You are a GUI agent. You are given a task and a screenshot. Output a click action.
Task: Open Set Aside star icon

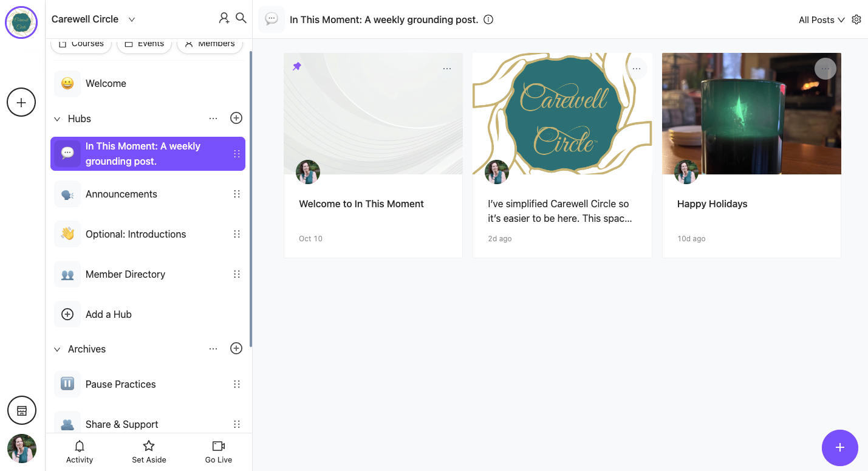[x=149, y=446]
